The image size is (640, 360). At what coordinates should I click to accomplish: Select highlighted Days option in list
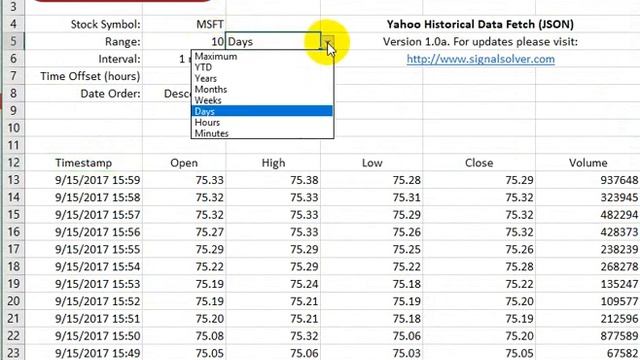(262, 111)
